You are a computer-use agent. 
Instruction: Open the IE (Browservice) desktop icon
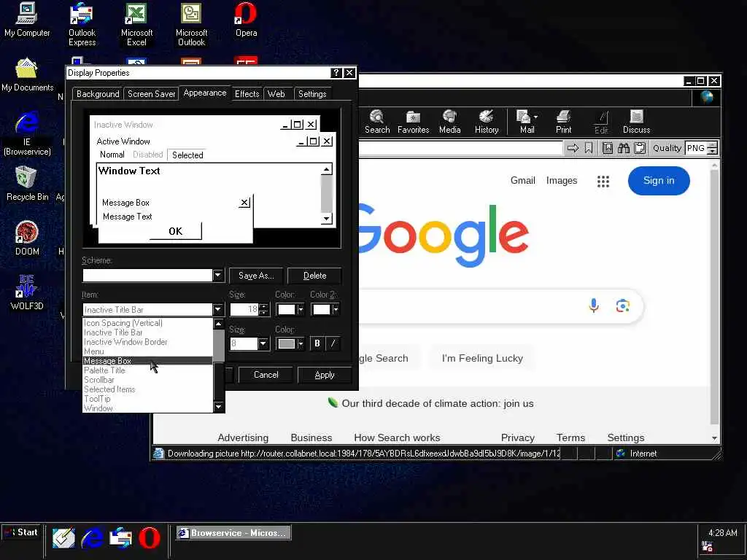(27, 134)
